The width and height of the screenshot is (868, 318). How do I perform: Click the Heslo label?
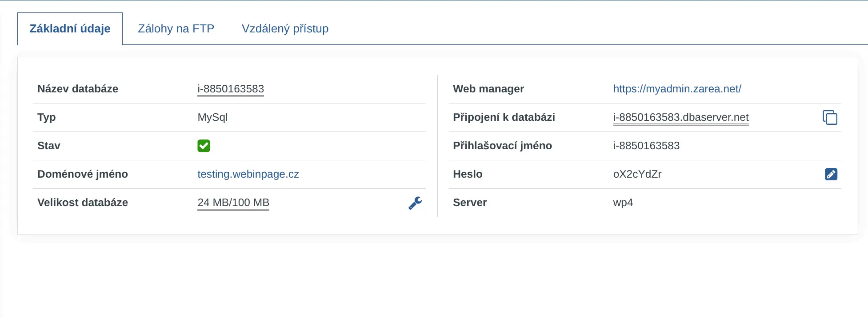[x=468, y=174]
